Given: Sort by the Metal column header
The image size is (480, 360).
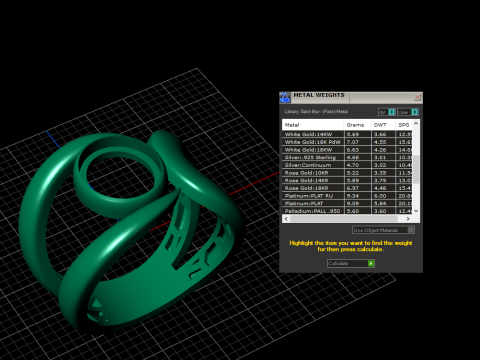Looking at the screenshot, I should point(313,125).
